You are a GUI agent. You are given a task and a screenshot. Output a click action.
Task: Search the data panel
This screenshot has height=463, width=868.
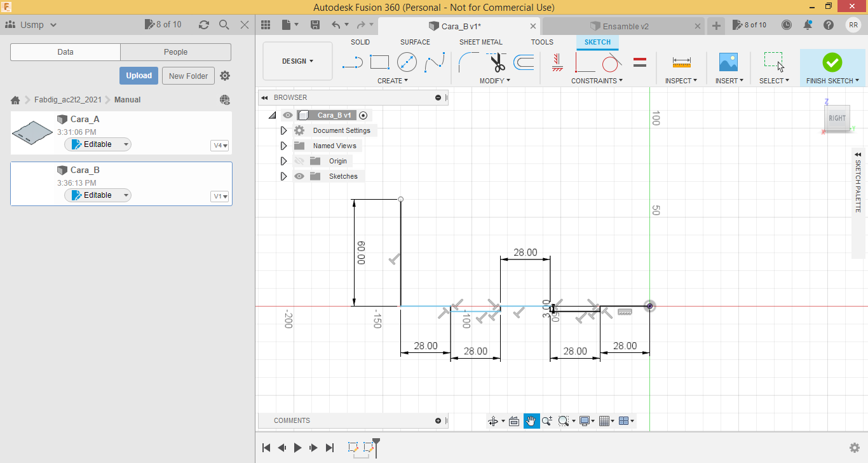click(x=224, y=25)
